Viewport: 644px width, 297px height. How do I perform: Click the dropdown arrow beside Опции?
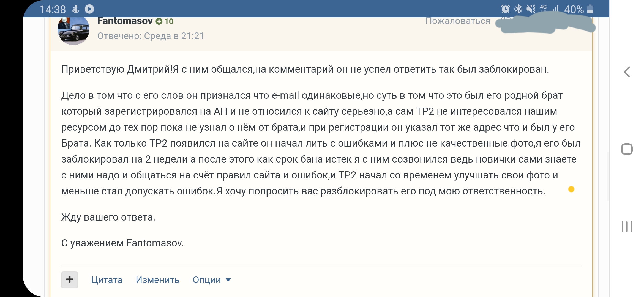228,280
